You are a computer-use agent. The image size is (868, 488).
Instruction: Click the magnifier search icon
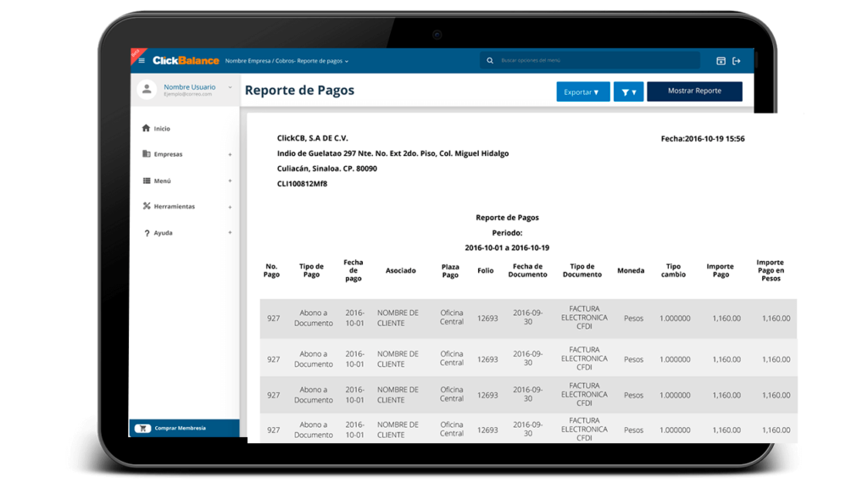coord(491,61)
